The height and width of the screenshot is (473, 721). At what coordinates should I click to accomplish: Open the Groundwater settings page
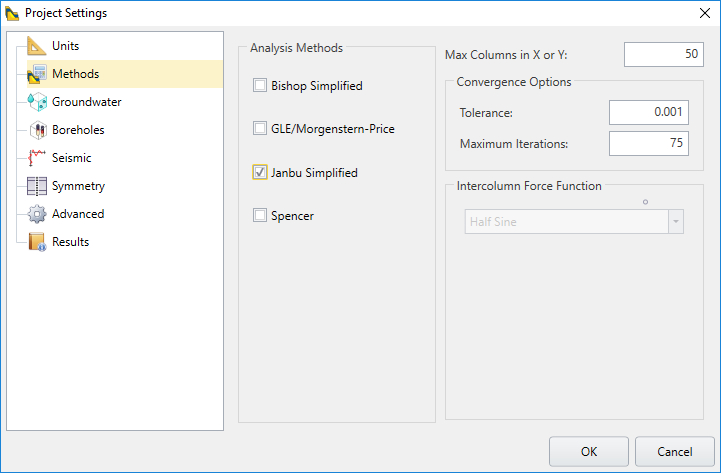[86, 102]
